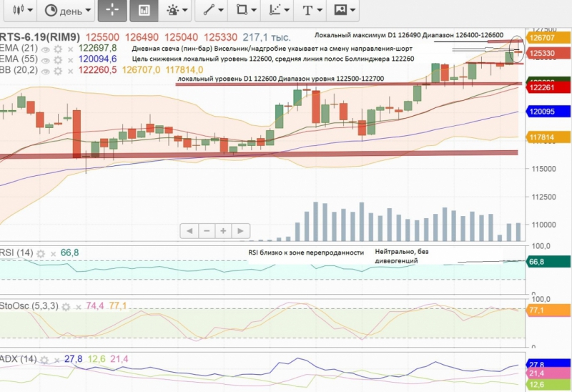The image size is (572, 392).
Task: Click annotation 'Дневная свеча (пин-бар)' line
Action: [272, 49]
